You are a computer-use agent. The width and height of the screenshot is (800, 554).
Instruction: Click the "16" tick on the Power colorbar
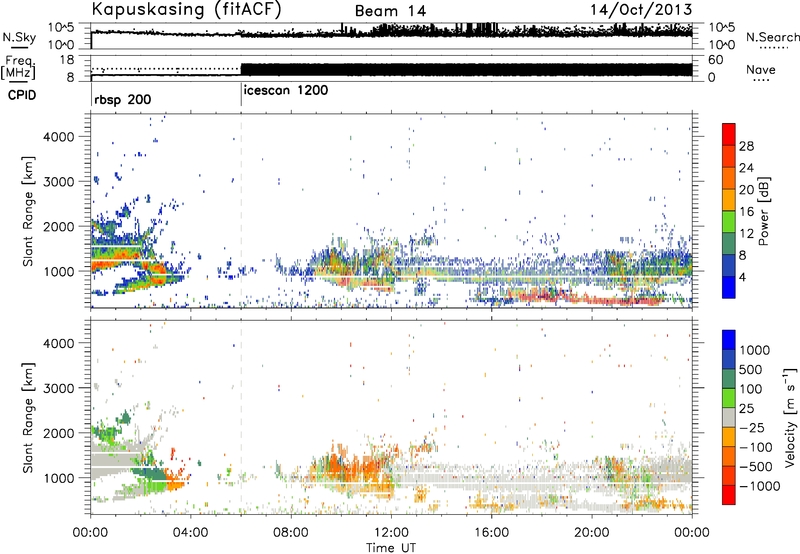pos(746,212)
